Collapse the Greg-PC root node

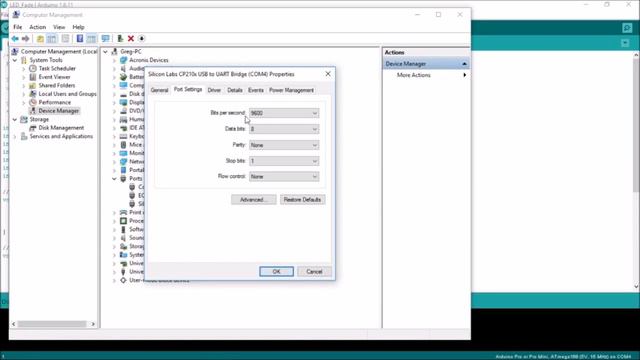106,51
